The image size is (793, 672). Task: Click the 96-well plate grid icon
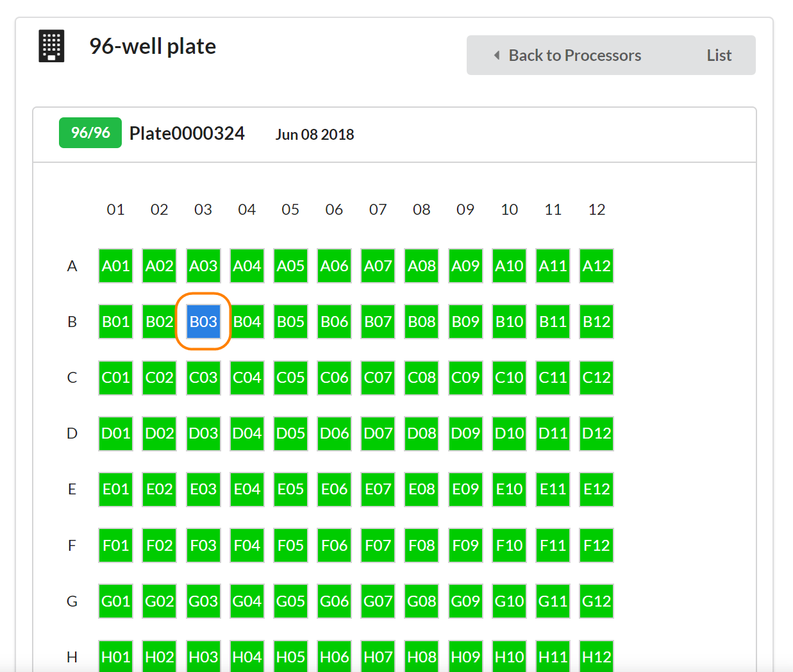pyautogui.click(x=51, y=46)
